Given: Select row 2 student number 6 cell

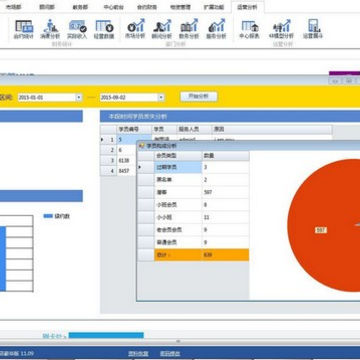Looking at the screenshot, I should click(127, 150).
